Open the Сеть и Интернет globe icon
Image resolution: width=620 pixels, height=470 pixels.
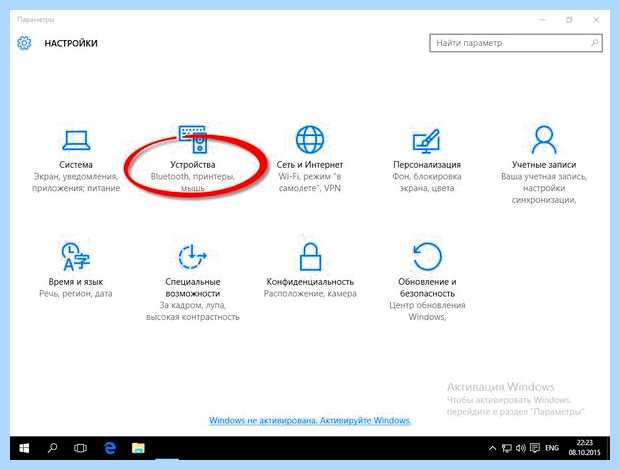(x=310, y=140)
